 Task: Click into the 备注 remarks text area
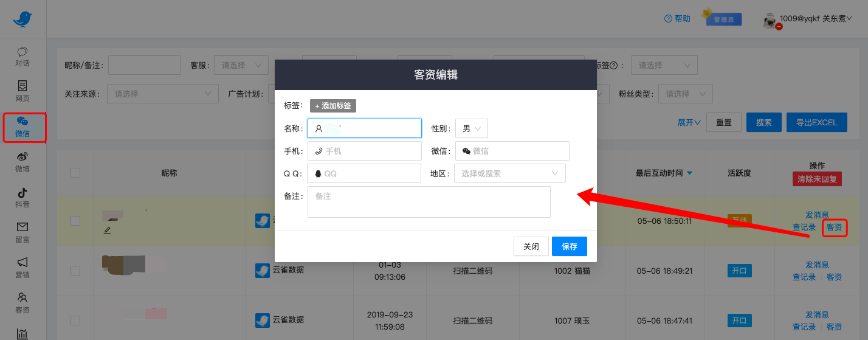point(429,202)
